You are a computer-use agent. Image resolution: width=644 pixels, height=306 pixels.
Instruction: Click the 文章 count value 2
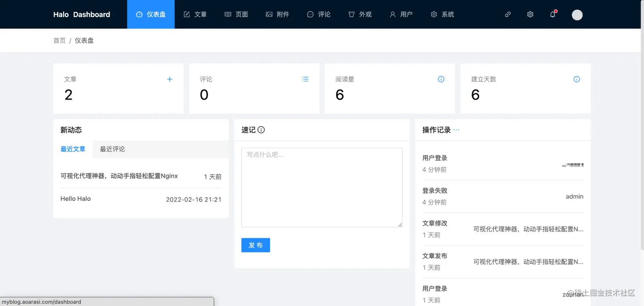69,95
